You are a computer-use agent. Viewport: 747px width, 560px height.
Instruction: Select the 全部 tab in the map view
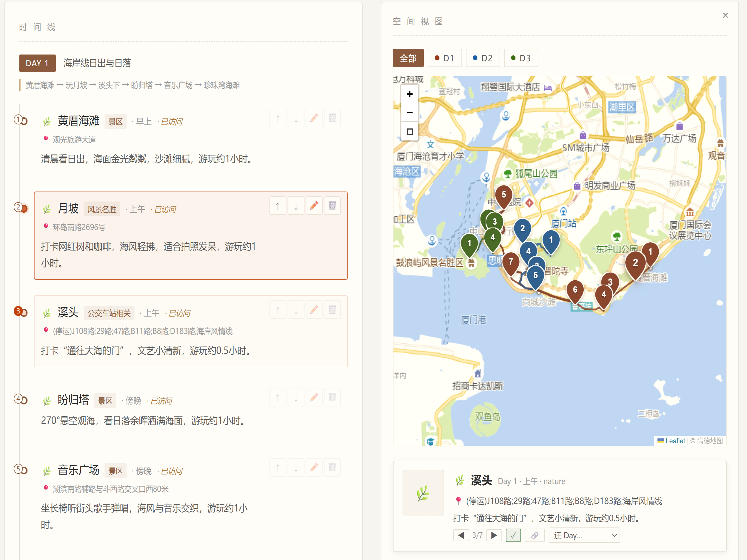[408, 58]
